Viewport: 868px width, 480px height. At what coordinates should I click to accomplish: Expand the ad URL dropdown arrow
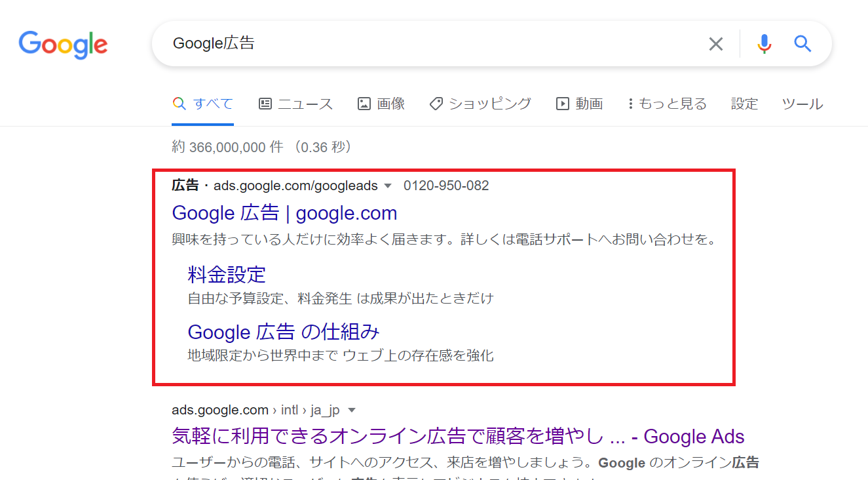click(388, 186)
